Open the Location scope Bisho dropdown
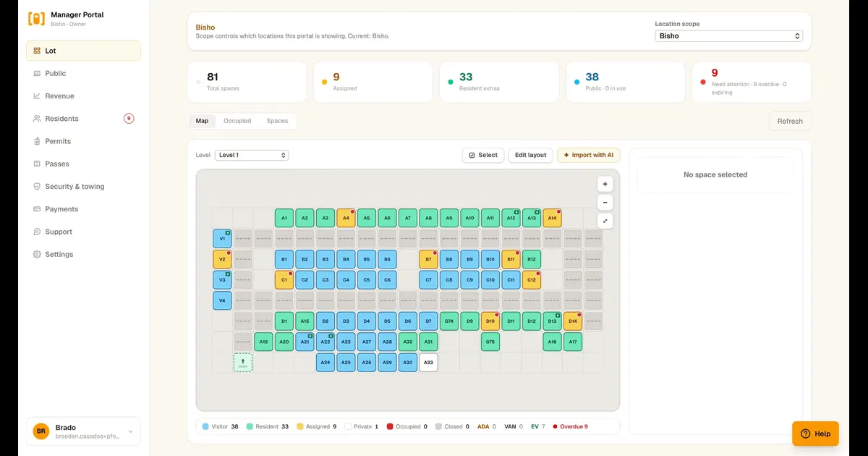This screenshot has height=456, width=868. [729, 35]
